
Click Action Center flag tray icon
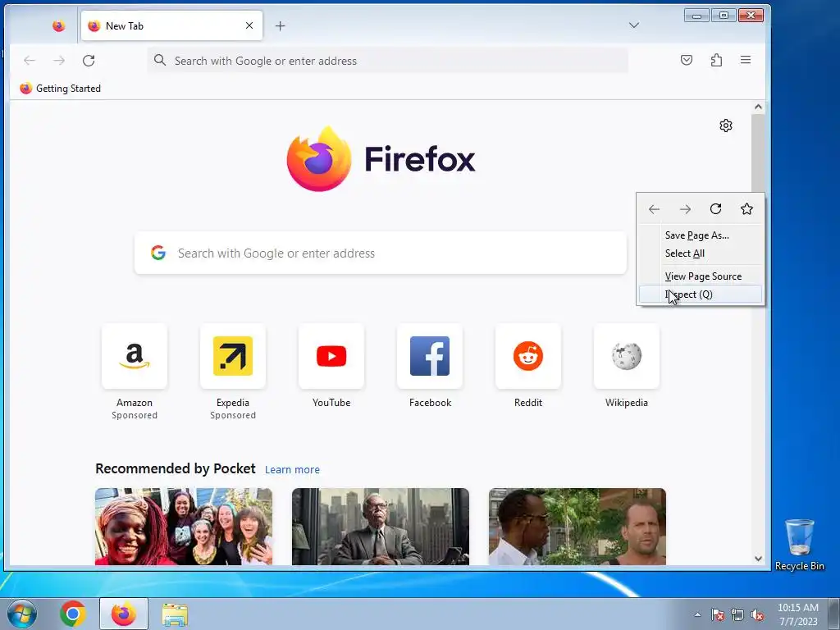tap(717, 614)
